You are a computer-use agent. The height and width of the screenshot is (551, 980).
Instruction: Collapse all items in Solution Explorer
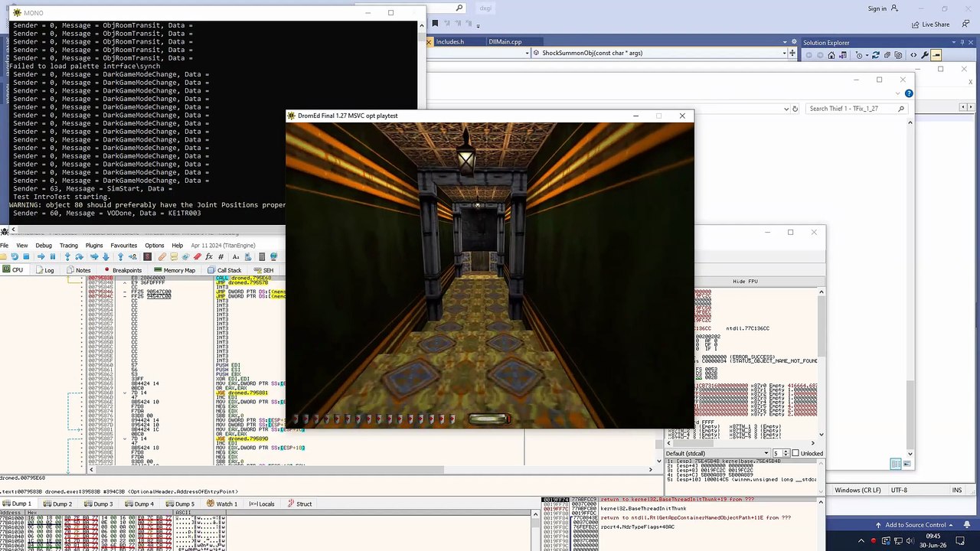[889, 55]
